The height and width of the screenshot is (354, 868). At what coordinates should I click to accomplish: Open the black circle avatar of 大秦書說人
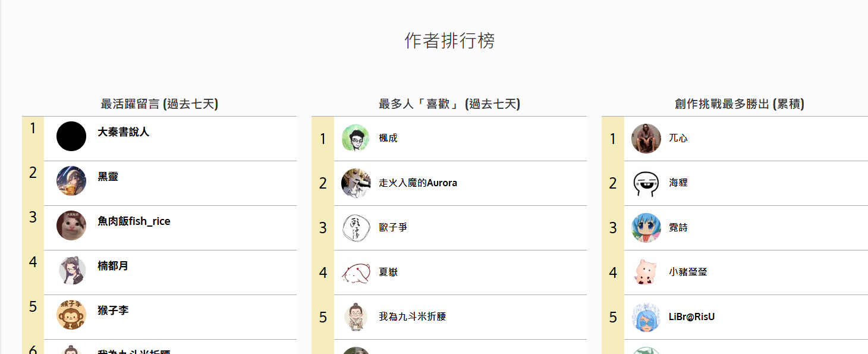click(x=71, y=136)
